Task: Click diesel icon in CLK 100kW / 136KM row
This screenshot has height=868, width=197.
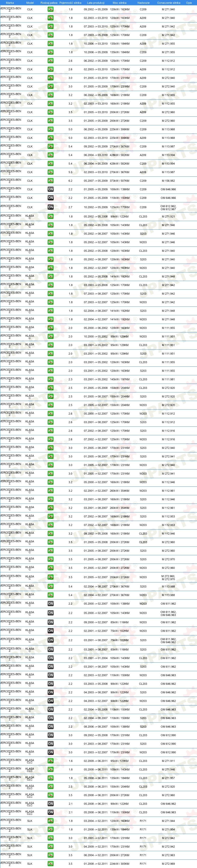Action: click(x=51, y=189)
